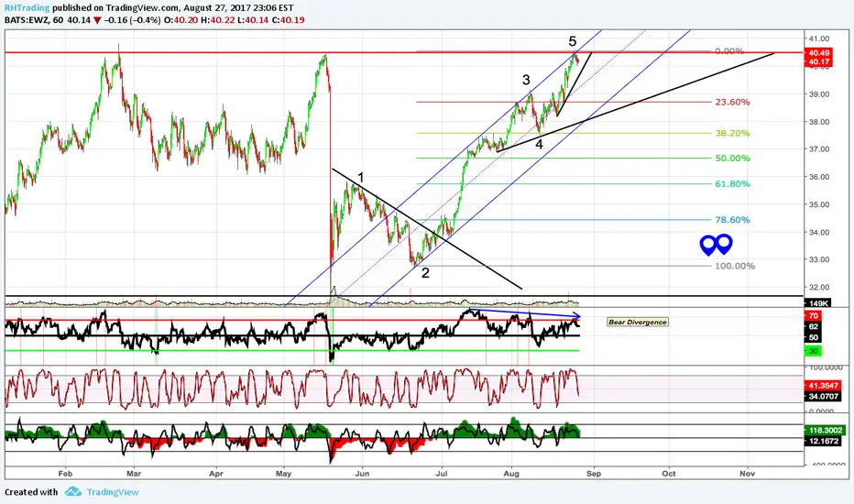Click the 78.60% Fibonacci level label
This screenshot has width=854, height=504.
coord(732,220)
